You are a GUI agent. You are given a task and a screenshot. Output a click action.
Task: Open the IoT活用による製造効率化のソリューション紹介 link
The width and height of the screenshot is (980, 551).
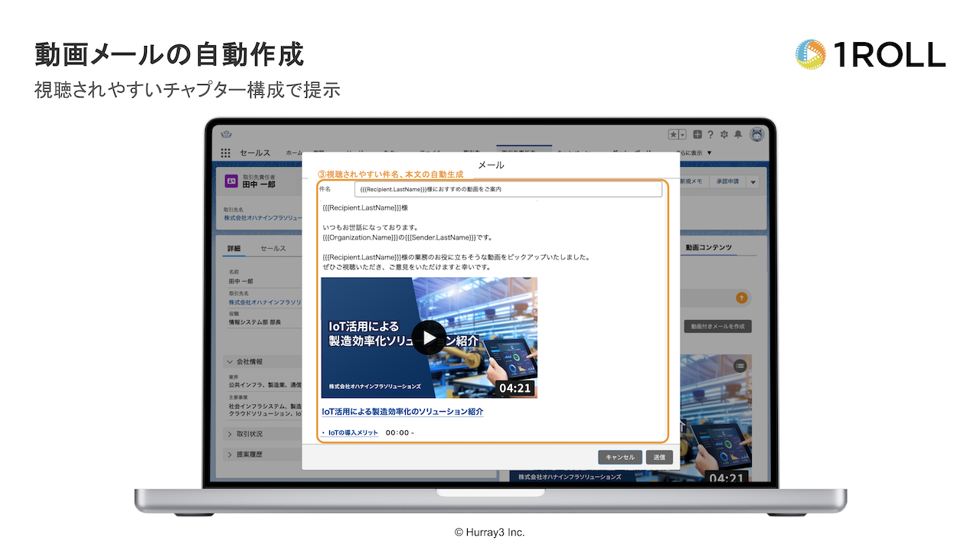click(x=403, y=412)
